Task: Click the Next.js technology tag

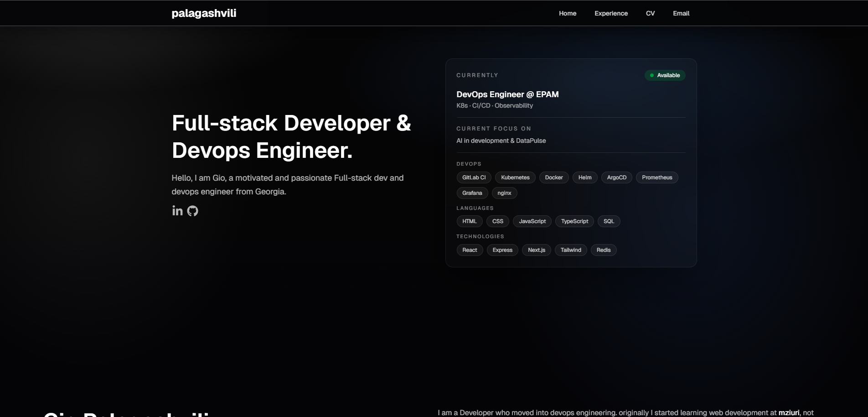Action: point(537,250)
